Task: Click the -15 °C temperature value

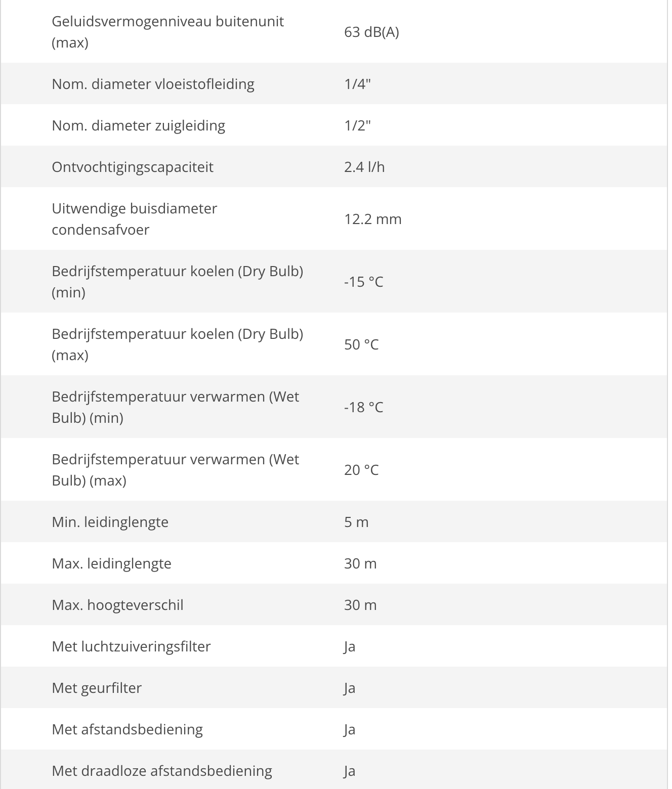Action: [x=363, y=282]
